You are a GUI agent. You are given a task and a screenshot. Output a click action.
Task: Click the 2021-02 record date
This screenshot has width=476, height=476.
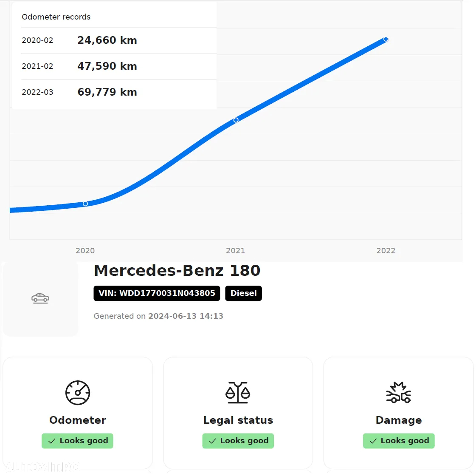click(x=37, y=66)
